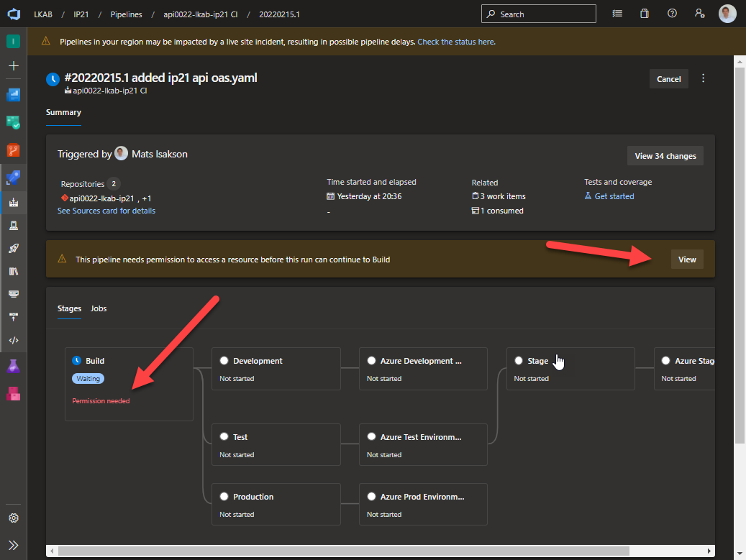Select the Production stage status circle
This screenshot has height=560, width=746.
(224, 496)
